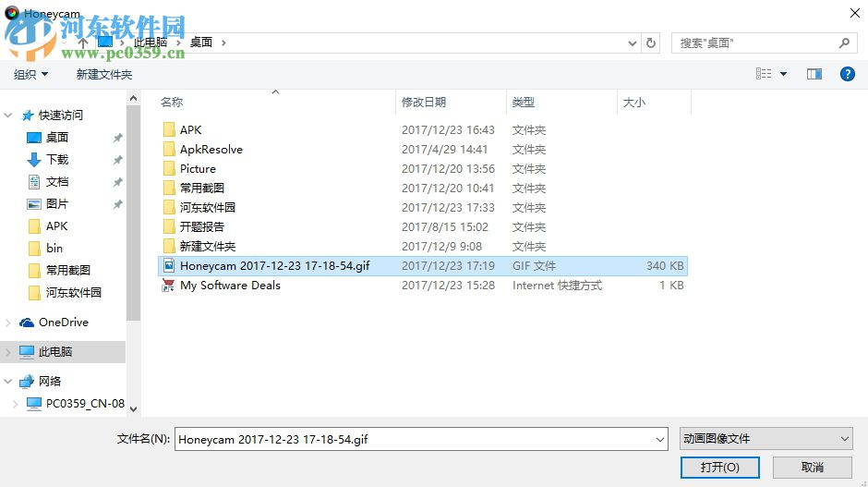Expand the PC0359_CN-08 tree node
868x487 pixels.
pos(15,404)
